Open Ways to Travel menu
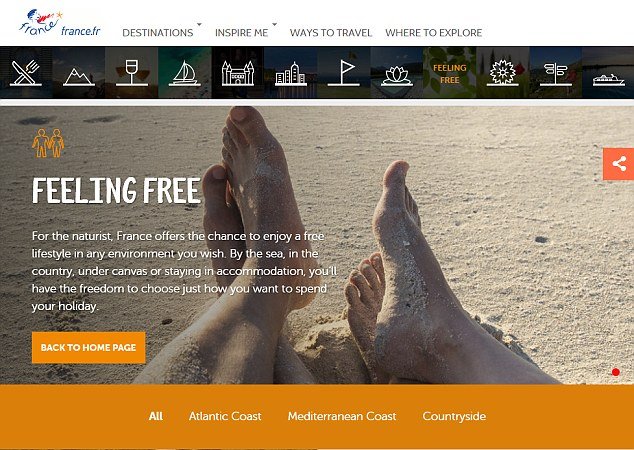Viewport: 634px width, 450px height. coord(331,33)
